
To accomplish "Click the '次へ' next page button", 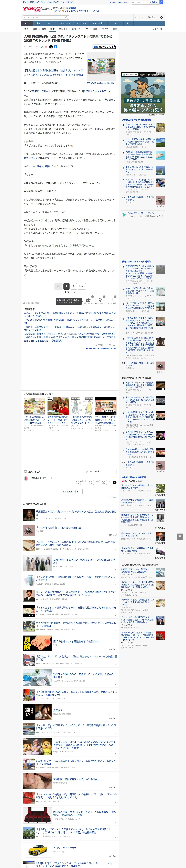I will pos(82,286).
